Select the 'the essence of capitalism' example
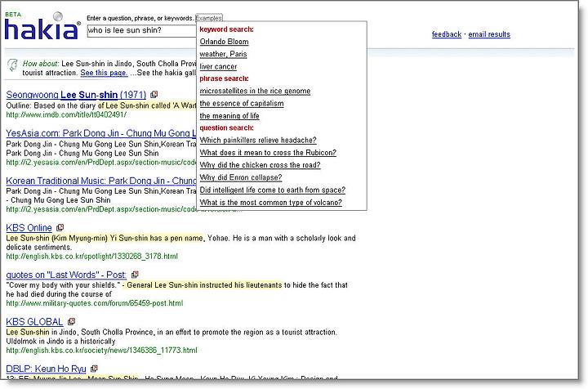Viewport: 588px width, 389px height. (242, 103)
